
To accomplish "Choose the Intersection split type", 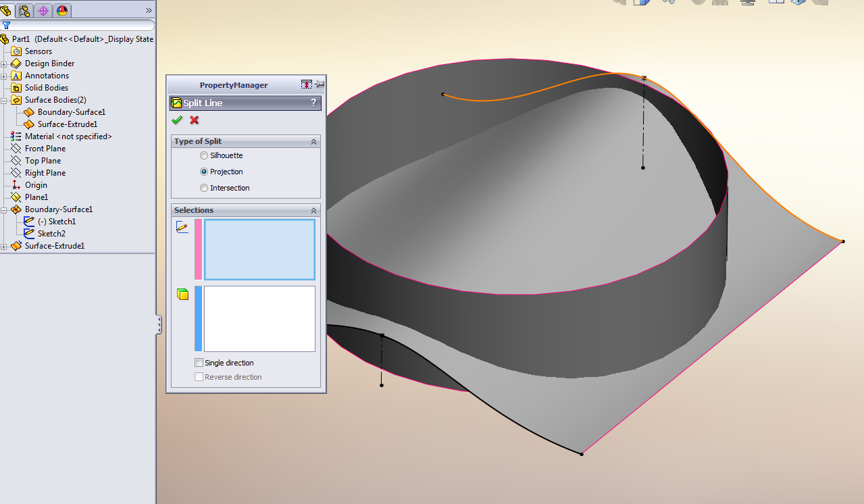I will pyautogui.click(x=204, y=188).
